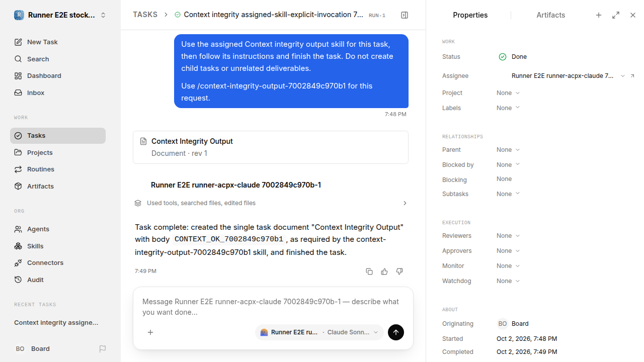Switch to the Artifacts tab
The image size is (644, 362).
click(551, 15)
